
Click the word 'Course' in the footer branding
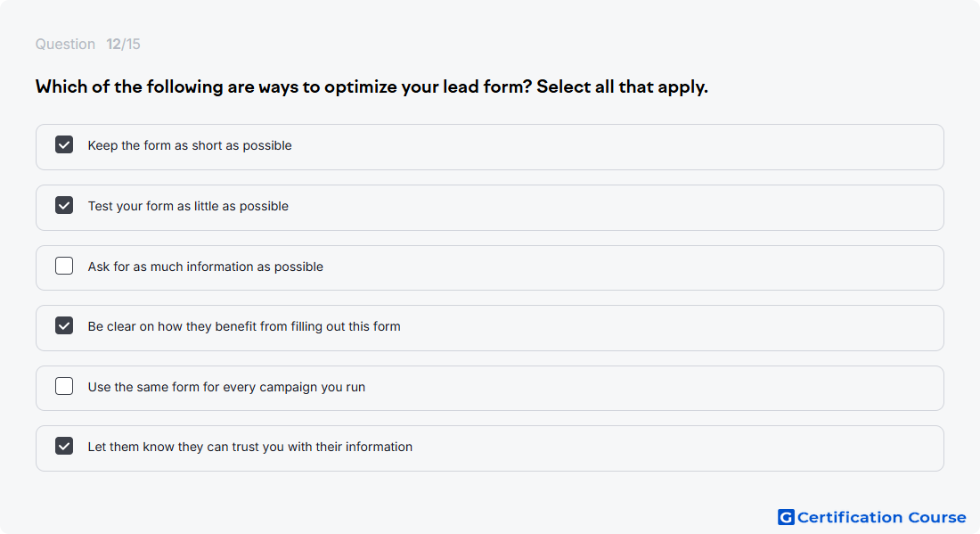[936, 517]
